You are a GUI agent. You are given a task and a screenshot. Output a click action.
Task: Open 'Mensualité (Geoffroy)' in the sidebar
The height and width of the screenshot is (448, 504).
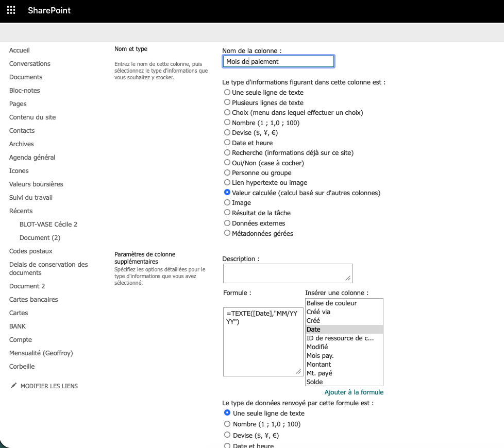coord(41,353)
